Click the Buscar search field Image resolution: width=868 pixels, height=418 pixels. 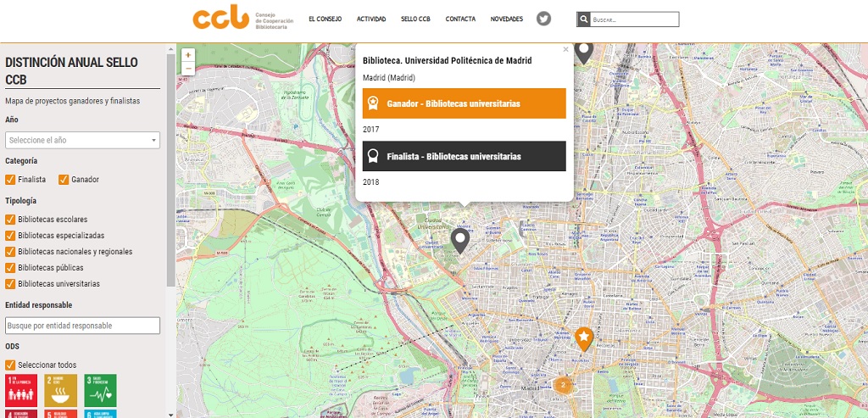634,20
